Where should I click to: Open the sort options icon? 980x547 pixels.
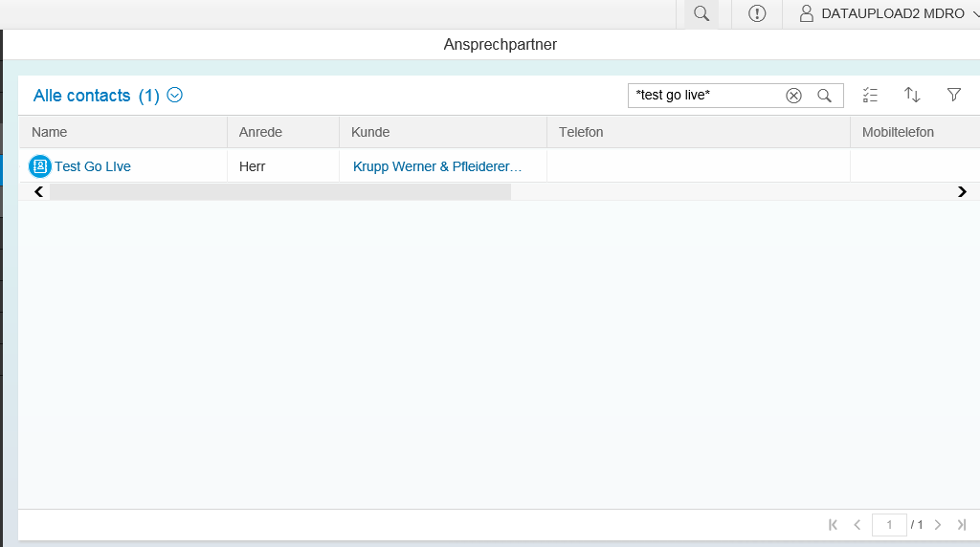click(x=912, y=95)
